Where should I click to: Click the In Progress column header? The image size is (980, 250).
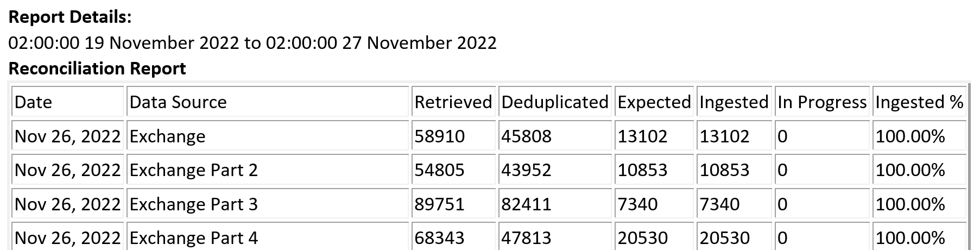pyautogui.click(x=823, y=102)
